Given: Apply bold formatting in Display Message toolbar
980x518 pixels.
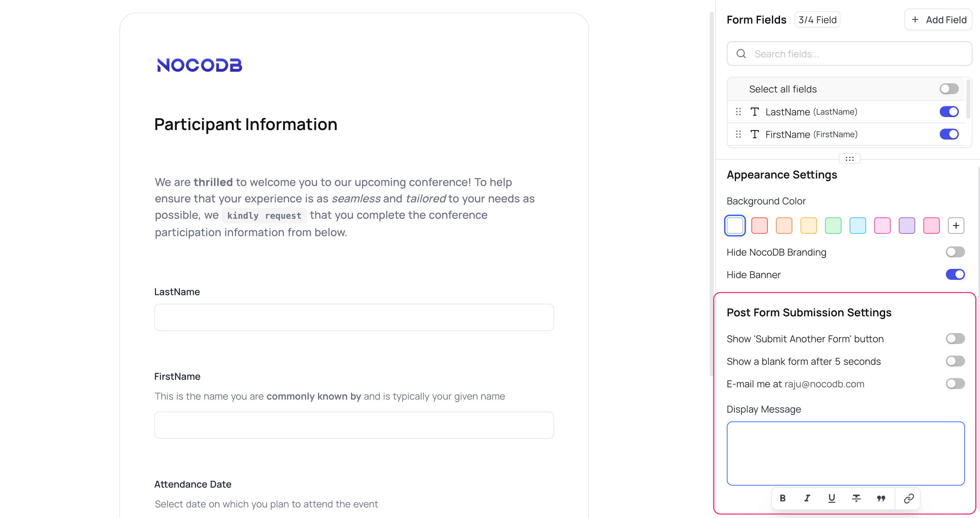Looking at the screenshot, I should click(x=782, y=498).
